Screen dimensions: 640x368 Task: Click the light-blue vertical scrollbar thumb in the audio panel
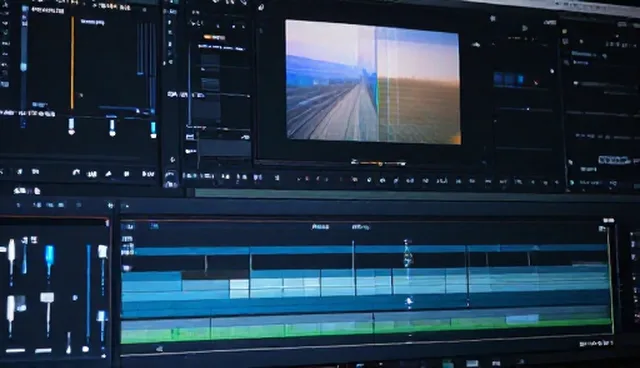[x=24, y=67]
